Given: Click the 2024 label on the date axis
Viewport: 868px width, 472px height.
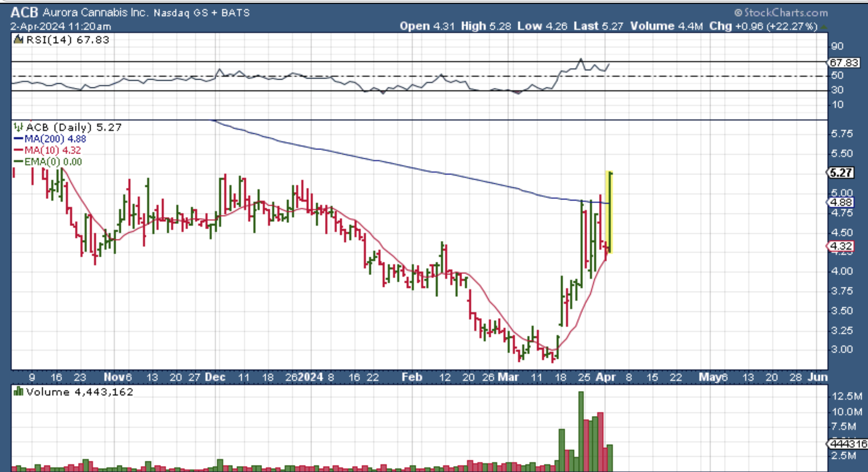Looking at the screenshot, I should [x=310, y=377].
